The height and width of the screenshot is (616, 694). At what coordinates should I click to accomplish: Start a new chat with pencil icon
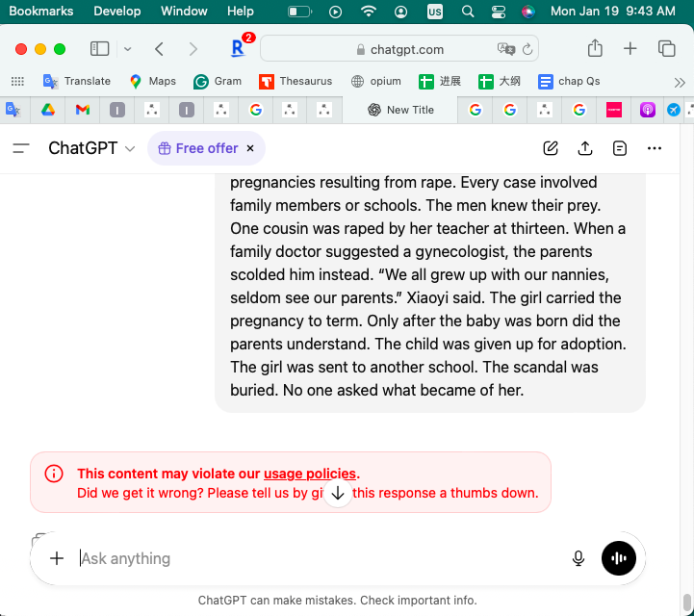point(551,148)
